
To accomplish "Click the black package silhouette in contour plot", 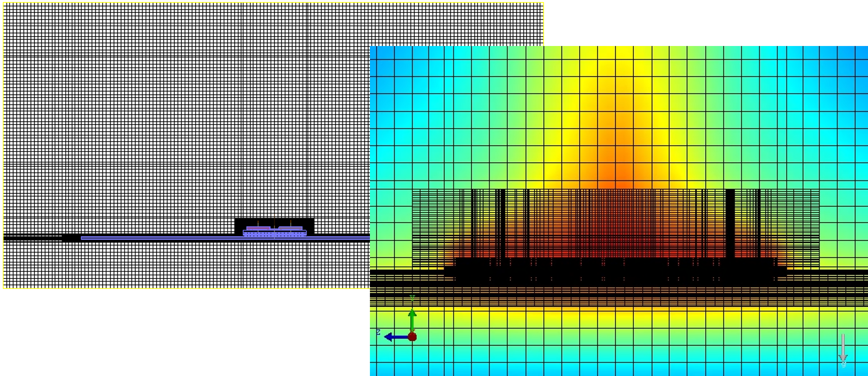I will pos(614,272).
